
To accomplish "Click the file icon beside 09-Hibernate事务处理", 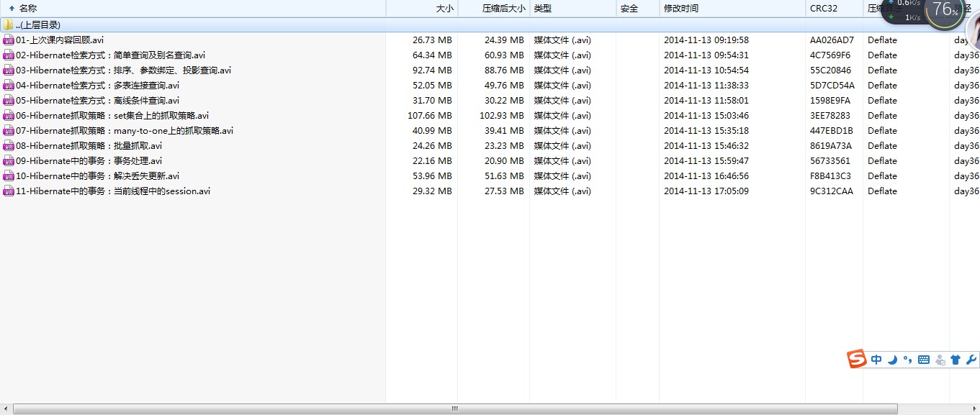I will tap(9, 161).
